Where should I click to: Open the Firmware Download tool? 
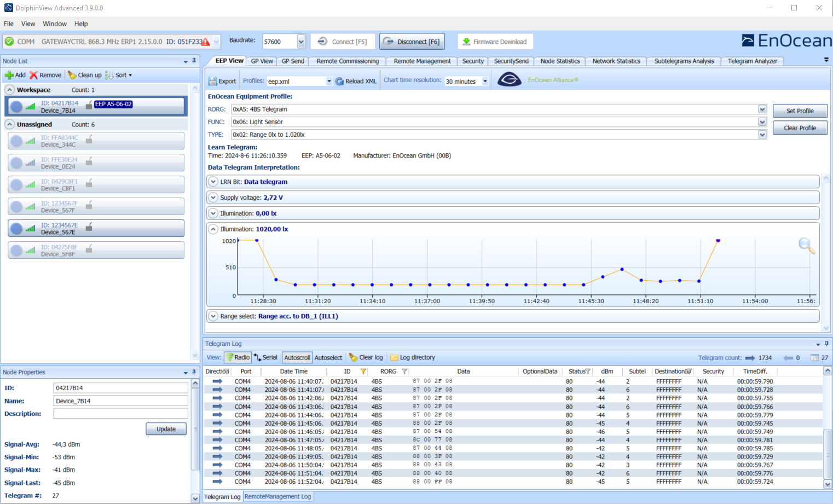(495, 41)
